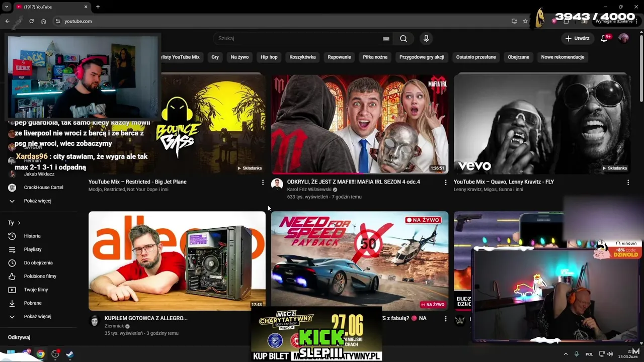
Task: Open Chrome in the taskbar
Action: click(x=40, y=354)
